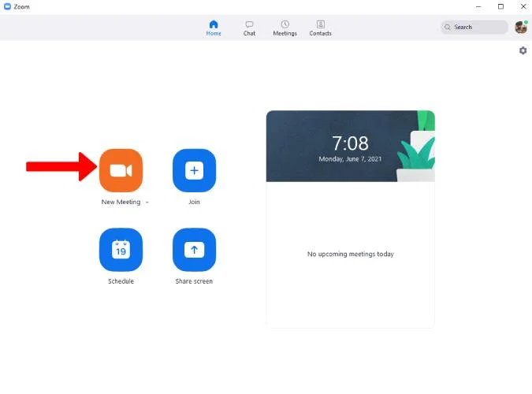Open the profile avatar menu
Viewport: 532px width, 394px height.
coord(521,27)
